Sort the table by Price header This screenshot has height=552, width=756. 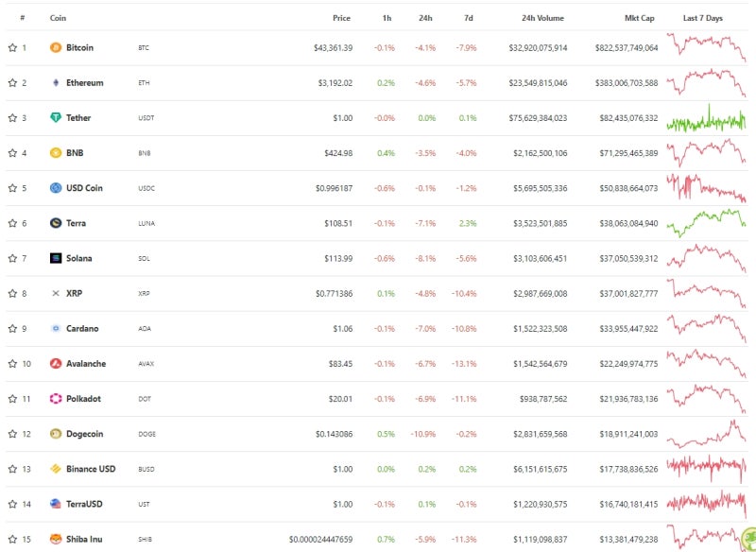click(x=341, y=18)
